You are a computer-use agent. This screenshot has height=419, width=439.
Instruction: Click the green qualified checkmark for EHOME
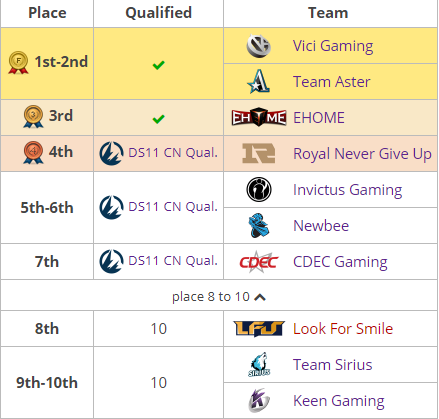tap(158, 119)
